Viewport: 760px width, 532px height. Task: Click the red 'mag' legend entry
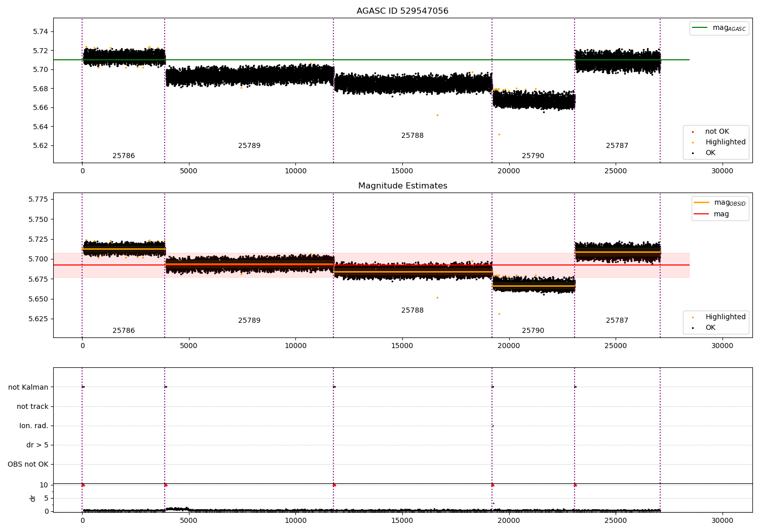[712, 214]
